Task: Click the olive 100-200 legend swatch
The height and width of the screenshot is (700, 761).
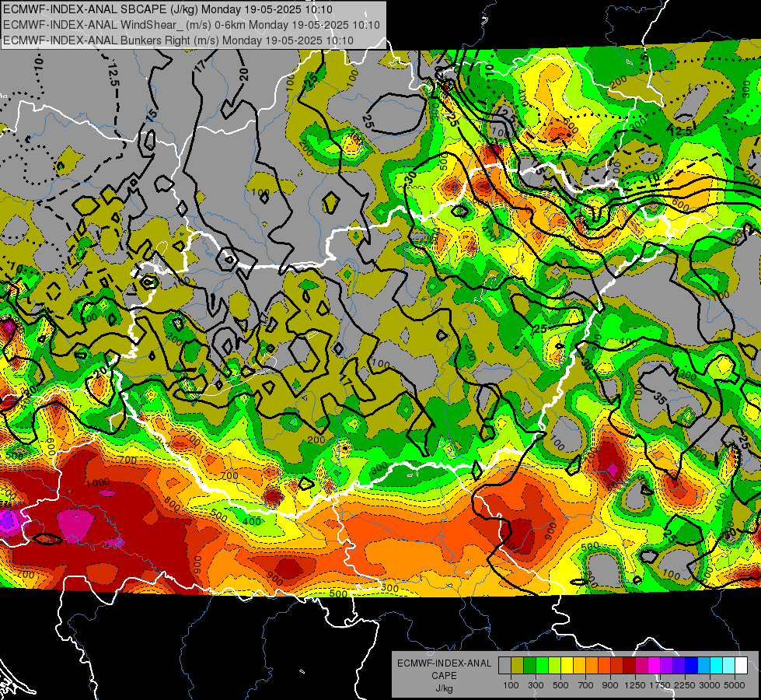Action: pos(517,666)
